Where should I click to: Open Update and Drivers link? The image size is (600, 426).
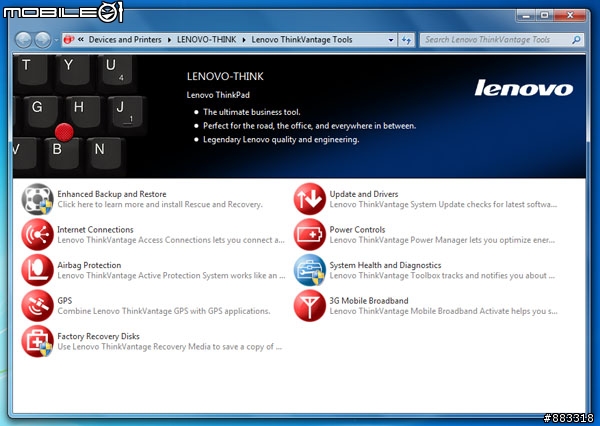point(364,194)
